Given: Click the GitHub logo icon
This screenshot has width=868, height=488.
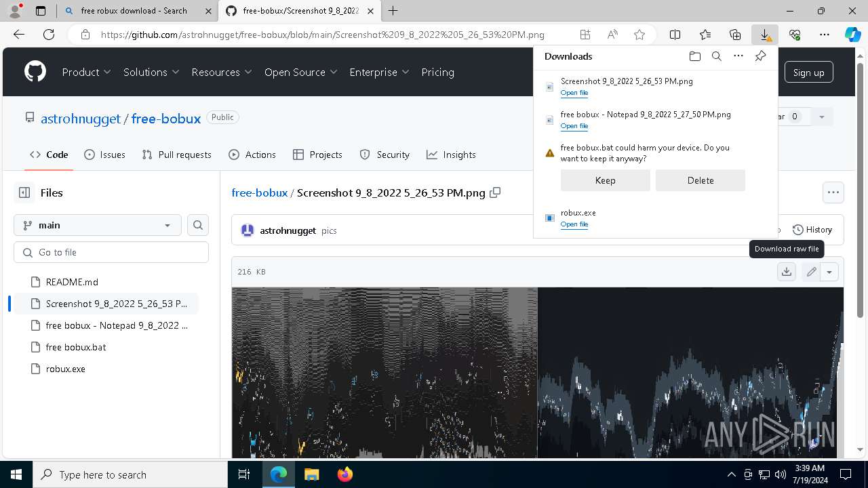Looking at the screenshot, I should coord(35,72).
